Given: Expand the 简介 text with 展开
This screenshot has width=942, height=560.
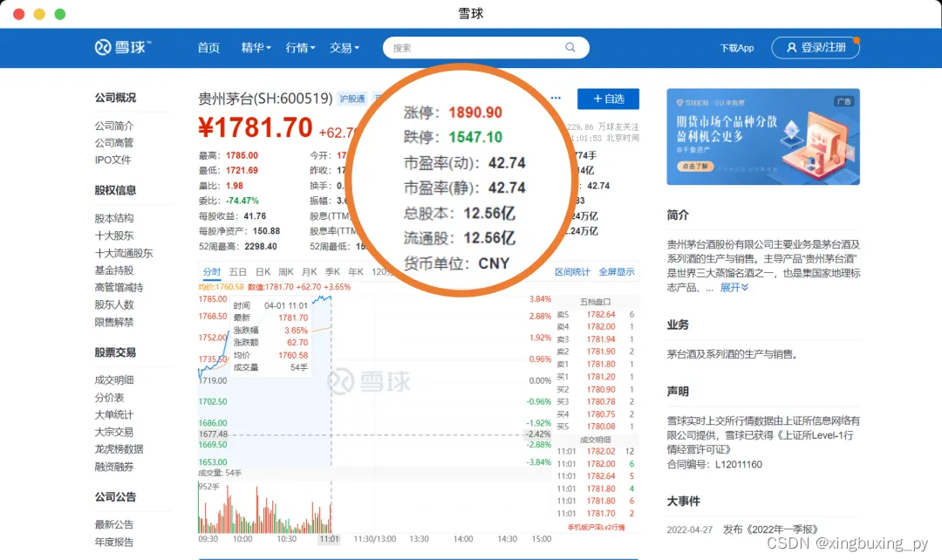Looking at the screenshot, I should (734, 287).
